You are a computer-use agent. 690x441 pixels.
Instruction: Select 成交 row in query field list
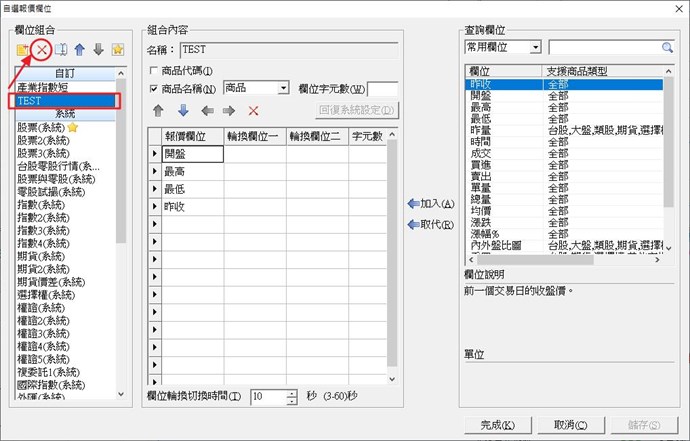pyautogui.click(x=564, y=154)
